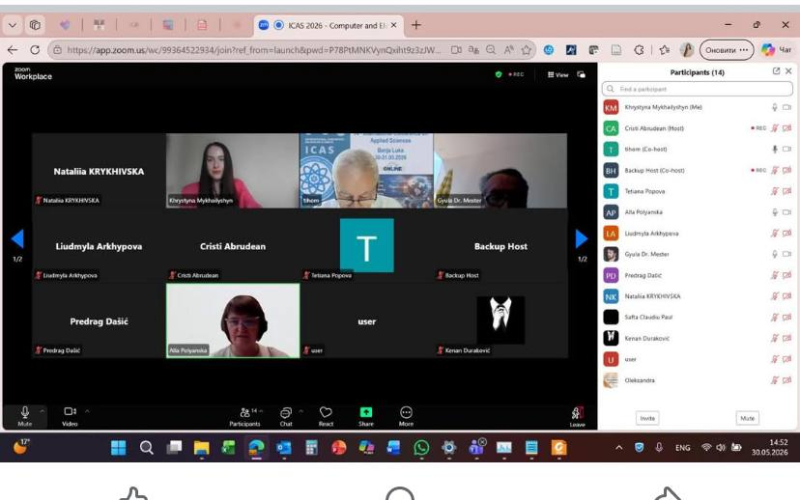Viewport: 800px width, 500px height.
Task: Click muted mic icon in Oleksandra row
Action: click(774, 380)
